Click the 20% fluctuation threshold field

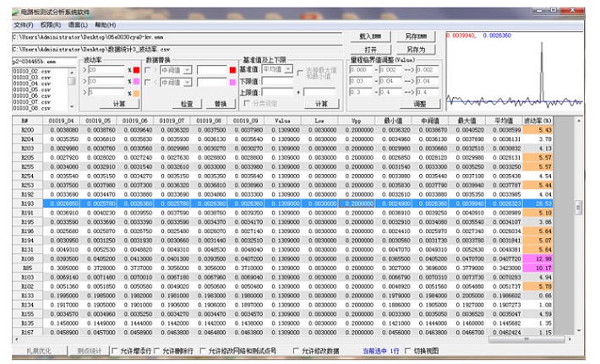106,69
